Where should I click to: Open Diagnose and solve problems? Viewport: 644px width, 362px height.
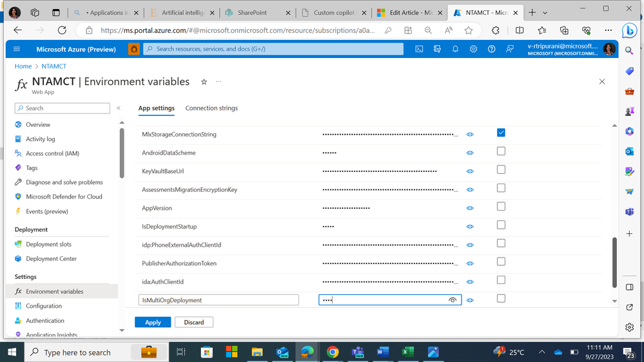[64, 182]
